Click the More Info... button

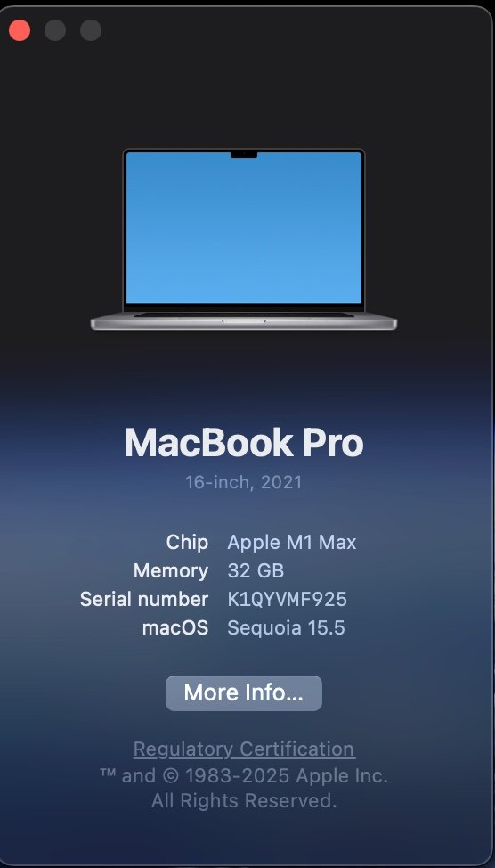click(x=243, y=693)
